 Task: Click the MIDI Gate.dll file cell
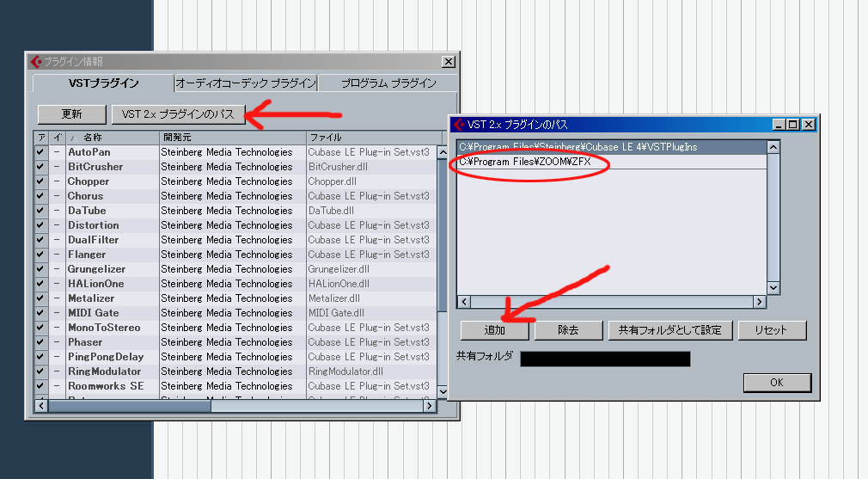pos(336,313)
